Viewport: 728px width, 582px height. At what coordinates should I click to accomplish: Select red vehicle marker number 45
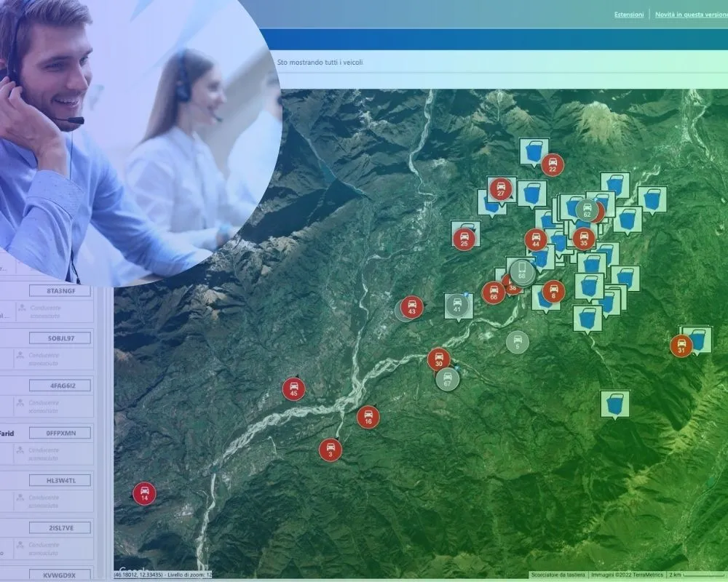tap(293, 388)
